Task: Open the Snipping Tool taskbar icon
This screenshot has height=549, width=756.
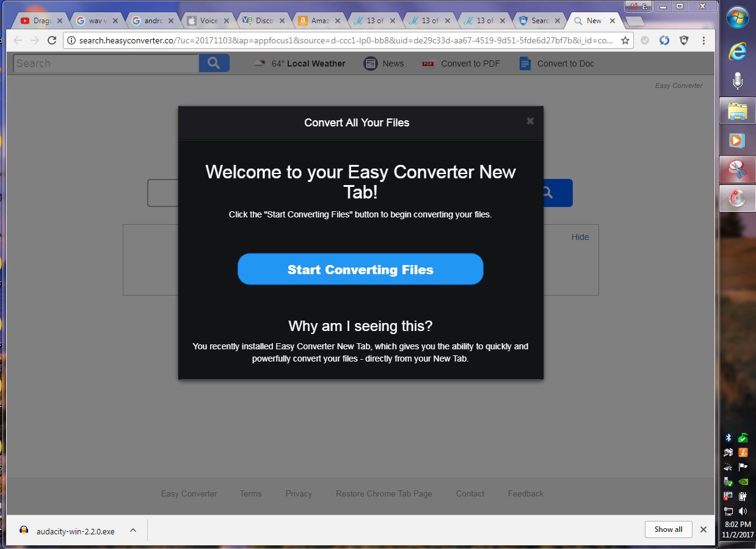Action: (738, 169)
